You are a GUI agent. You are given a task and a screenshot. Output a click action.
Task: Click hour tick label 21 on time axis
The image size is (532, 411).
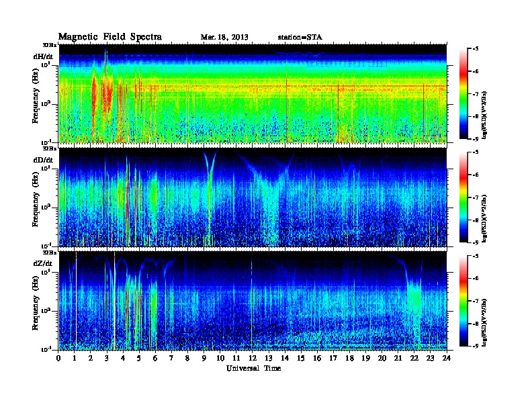(x=398, y=359)
